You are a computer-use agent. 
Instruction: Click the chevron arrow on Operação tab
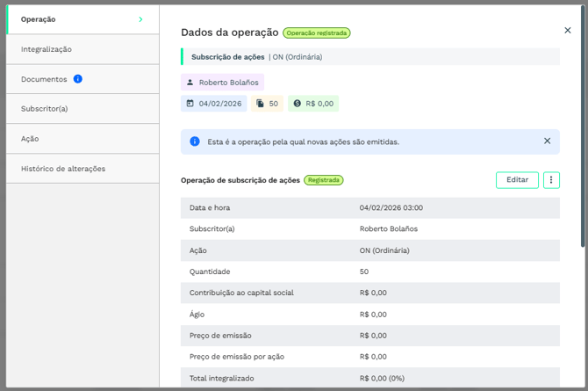(140, 19)
